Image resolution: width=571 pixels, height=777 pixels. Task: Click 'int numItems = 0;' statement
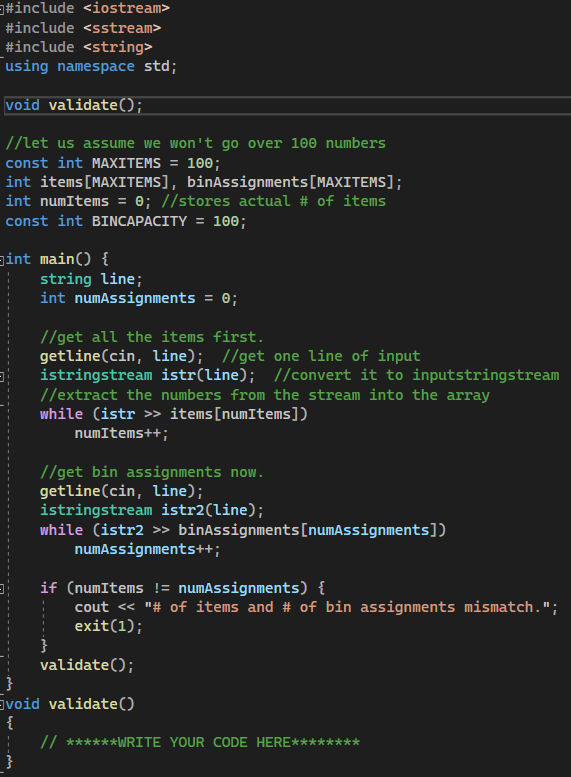point(78,201)
